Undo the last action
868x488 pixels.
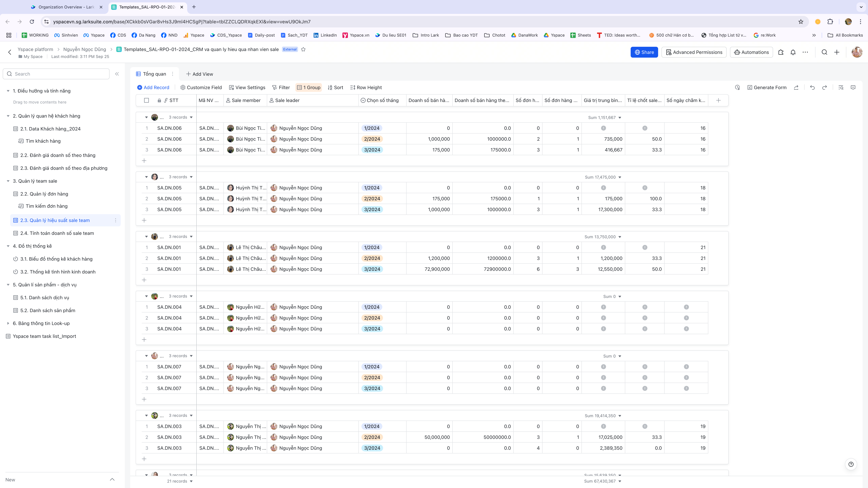point(812,88)
